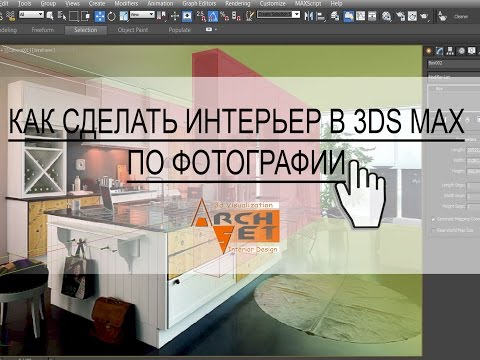Open the Rendering menu
Image resolution: width=480 pixels, height=360 pixels.
238,4
